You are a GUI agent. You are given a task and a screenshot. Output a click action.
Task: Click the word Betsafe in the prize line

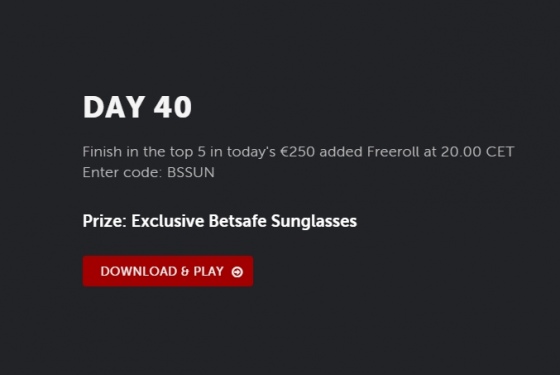tap(238, 221)
